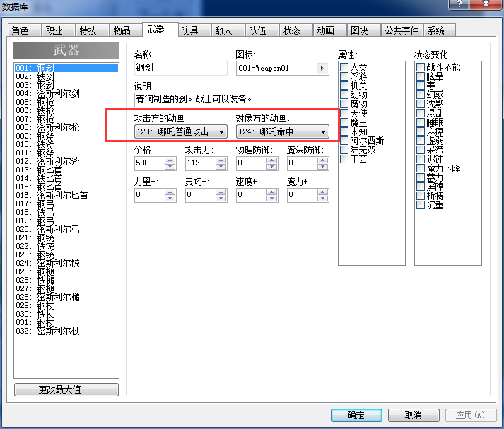Open the 公共事件 tab
The height and width of the screenshot is (429, 504).
(402, 30)
